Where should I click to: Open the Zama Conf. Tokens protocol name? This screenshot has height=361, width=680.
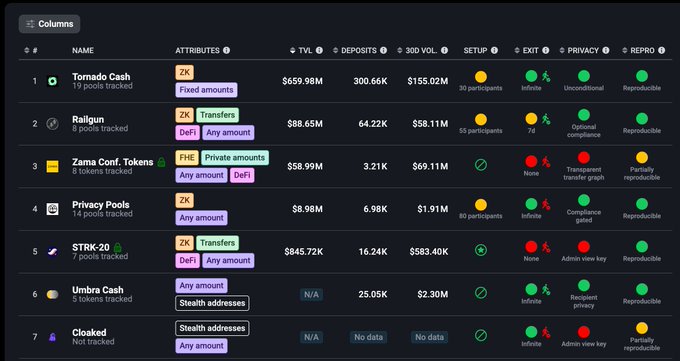(x=113, y=162)
